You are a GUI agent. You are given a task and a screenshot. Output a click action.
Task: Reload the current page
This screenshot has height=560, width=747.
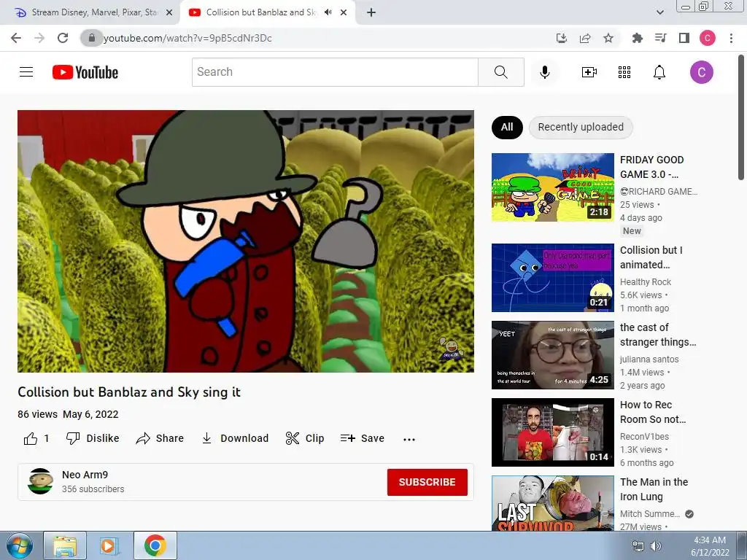click(63, 38)
